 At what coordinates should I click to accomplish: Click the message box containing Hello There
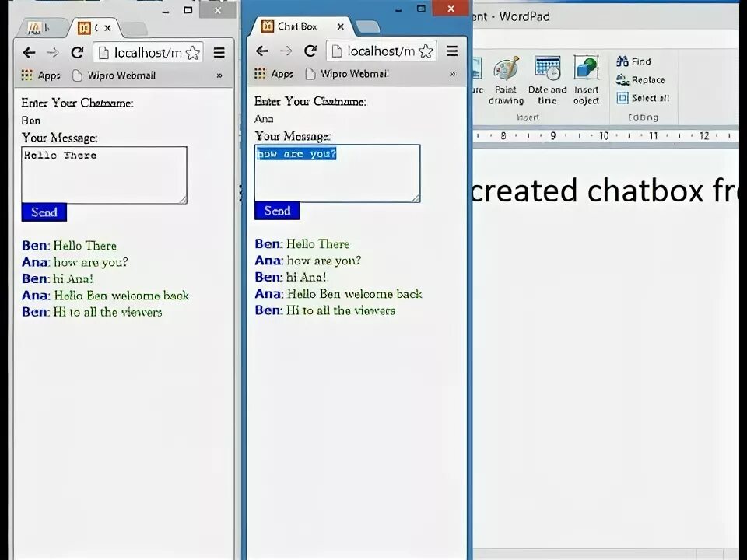104,175
